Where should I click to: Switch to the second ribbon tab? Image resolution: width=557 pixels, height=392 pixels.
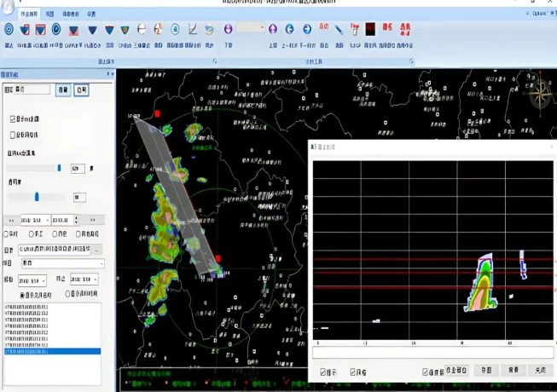click(49, 14)
